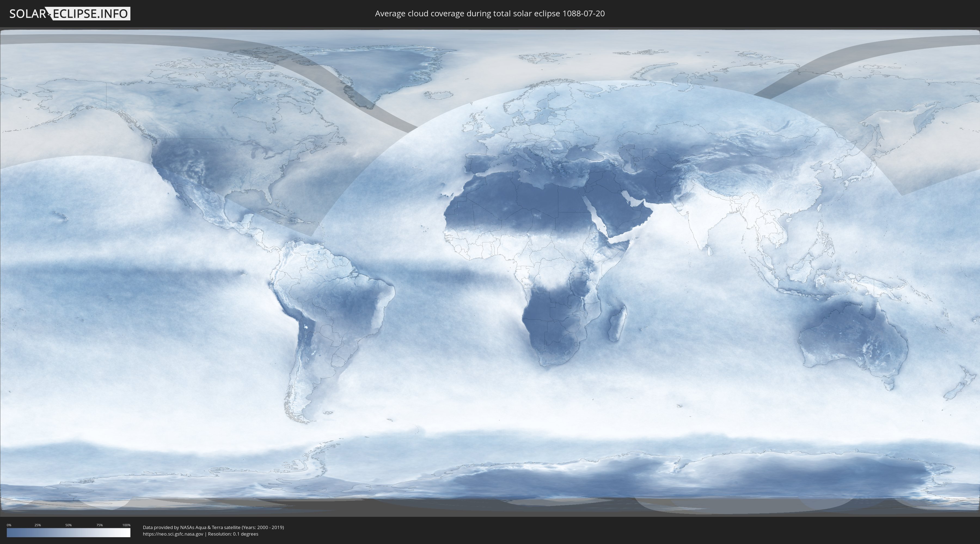Click the world cloud coverage map image

(x=490, y=271)
